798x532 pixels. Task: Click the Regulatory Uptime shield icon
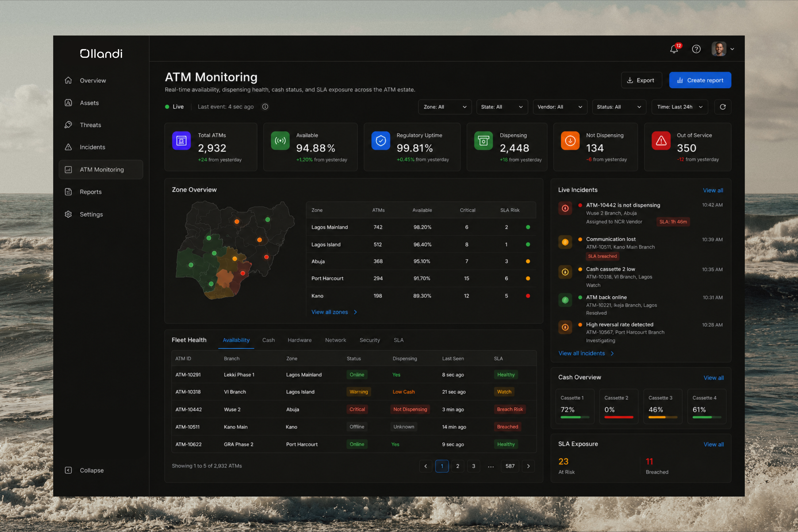(x=381, y=140)
